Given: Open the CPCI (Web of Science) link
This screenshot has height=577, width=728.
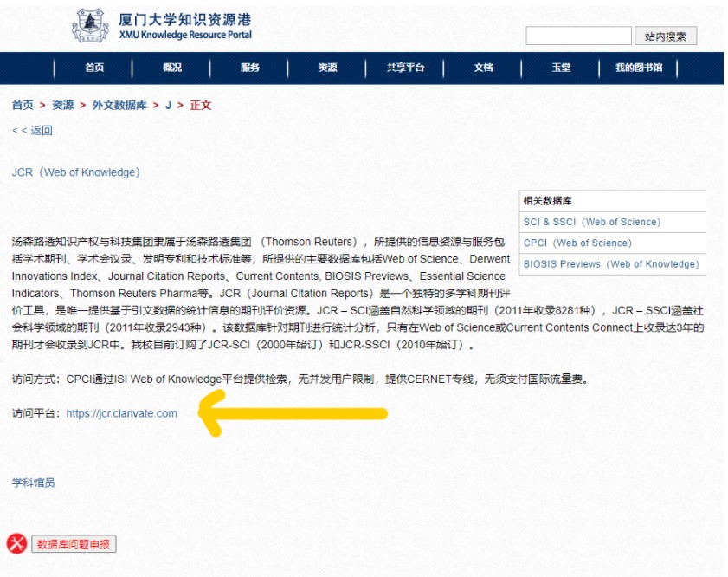Looking at the screenshot, I should coord(577,243).
